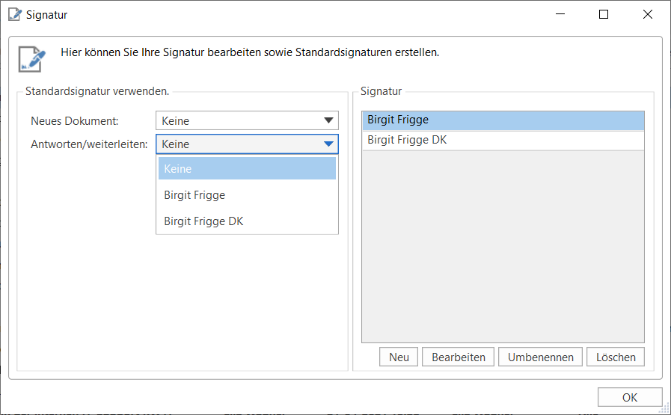Click the Signatur window title icon

pyautogui.click(x=14, y=15)
